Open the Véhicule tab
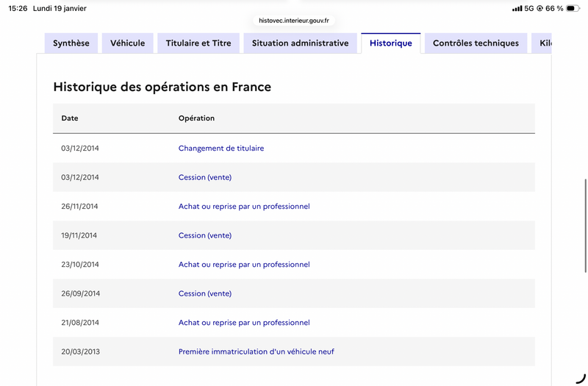 (x=128, y=43)
